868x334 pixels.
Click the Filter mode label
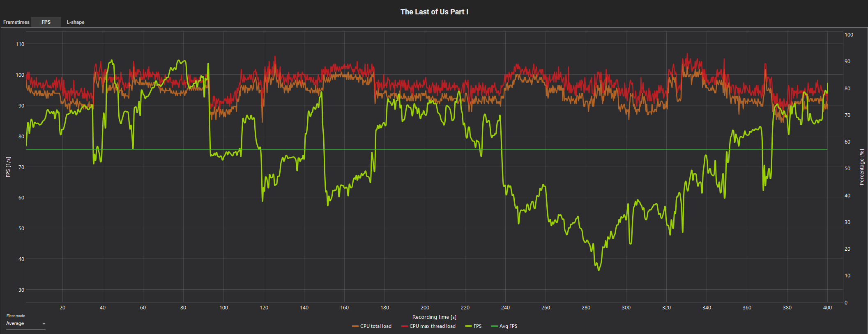pos(16,316)
